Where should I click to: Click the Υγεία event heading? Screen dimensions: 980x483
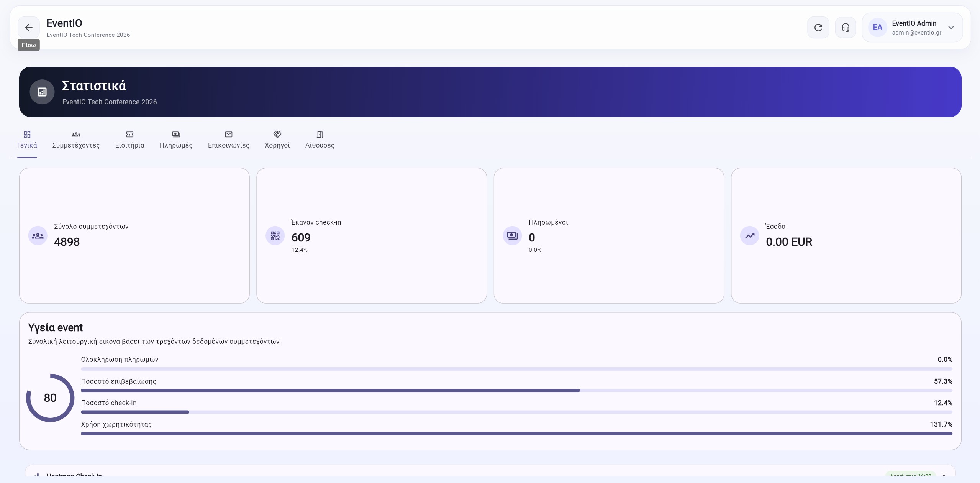click(56, 328)
